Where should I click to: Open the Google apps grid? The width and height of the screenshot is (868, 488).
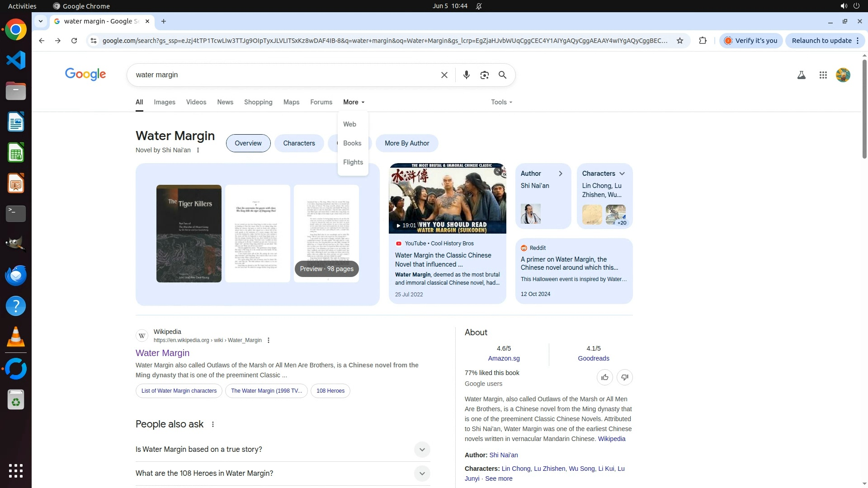coord(823,75)
